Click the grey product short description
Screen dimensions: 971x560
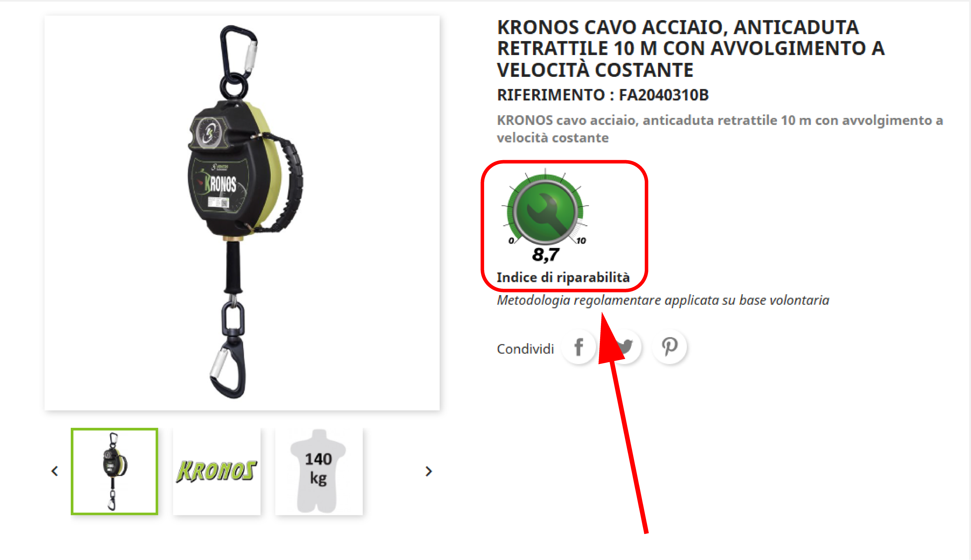(720, 129)
